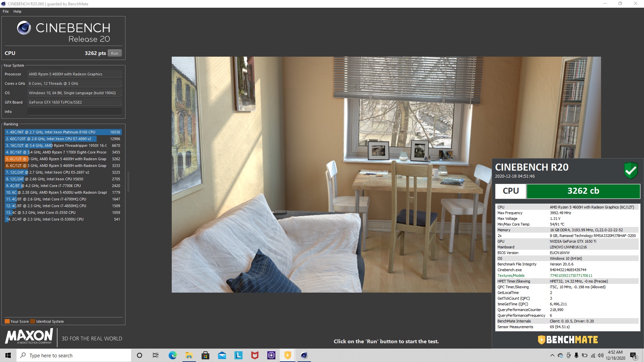The image size is (644, 362).
Task: Select ranking row 6 Ryzen 5 4600H scoring 3233
Action: [63, 166]
